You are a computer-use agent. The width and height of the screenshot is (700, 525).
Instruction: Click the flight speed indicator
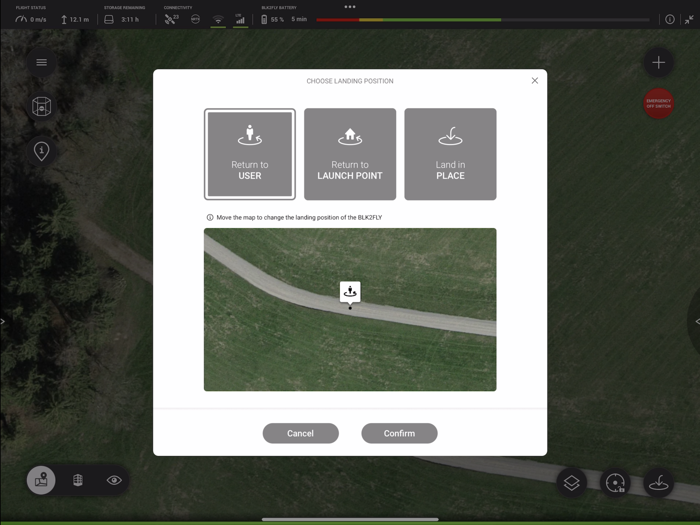click(31, 19)
